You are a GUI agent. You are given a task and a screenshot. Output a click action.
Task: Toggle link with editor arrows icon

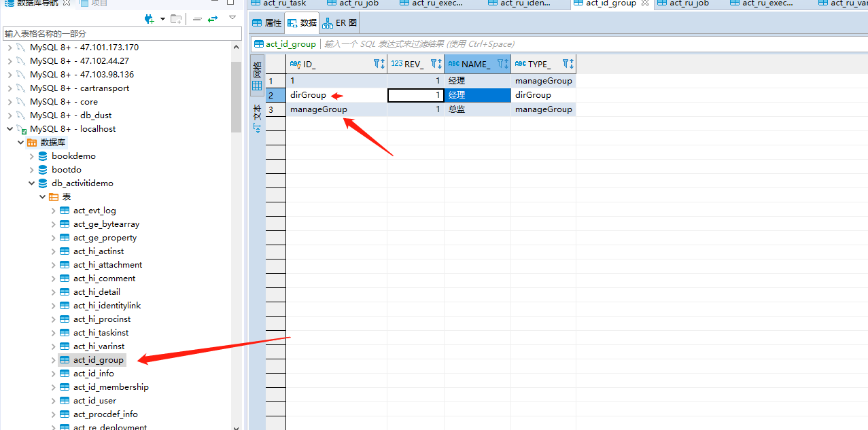coord(213,19)
